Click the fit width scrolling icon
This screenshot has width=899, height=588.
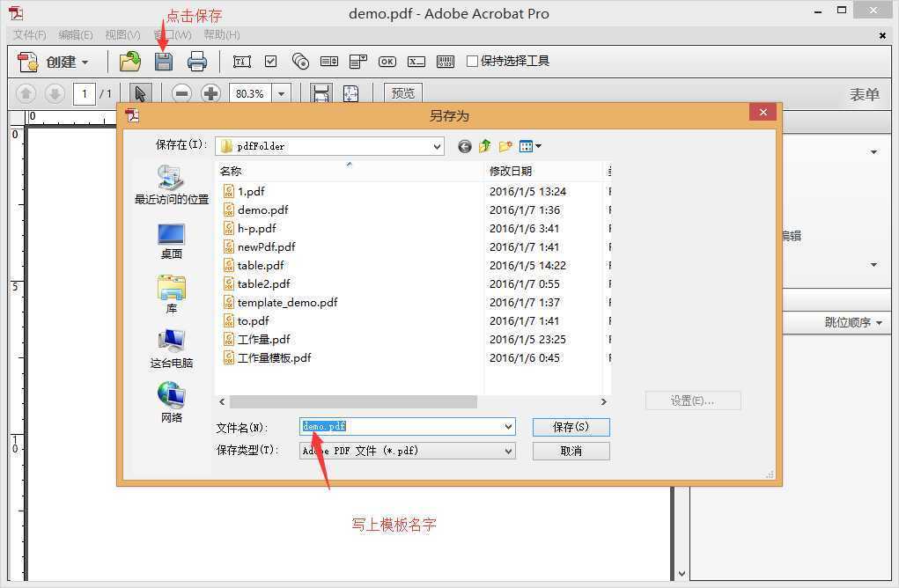coord(321,93)
